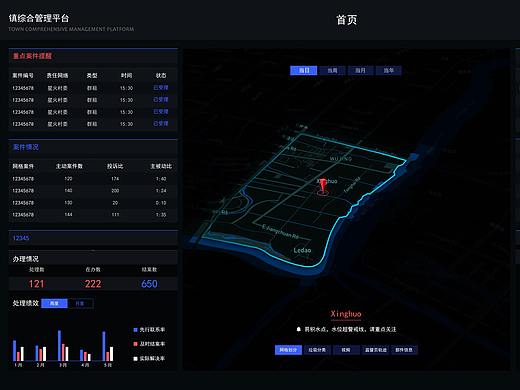This screenshot has height=390, width=520.
Task: Click the 镇综合管理平台 platform title
Action: 39,18
